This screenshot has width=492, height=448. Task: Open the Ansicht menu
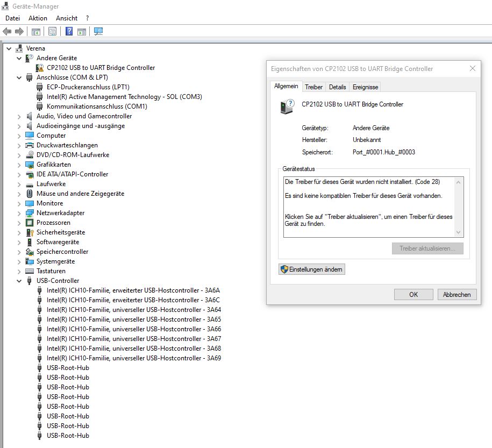[67, 18]
